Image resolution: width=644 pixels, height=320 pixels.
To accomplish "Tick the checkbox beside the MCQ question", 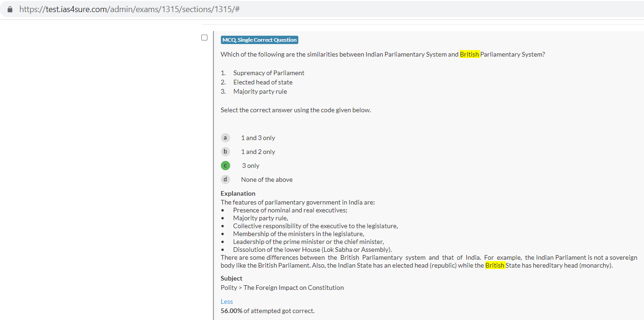I will (204, 38).
